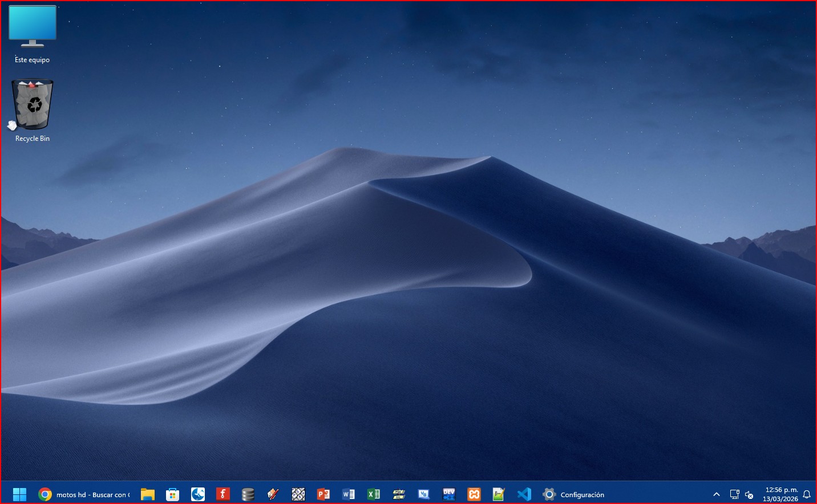This screenshot has width=817, height=504.
Task: Expand hidden system tray icons chevron
Action: 717,494
